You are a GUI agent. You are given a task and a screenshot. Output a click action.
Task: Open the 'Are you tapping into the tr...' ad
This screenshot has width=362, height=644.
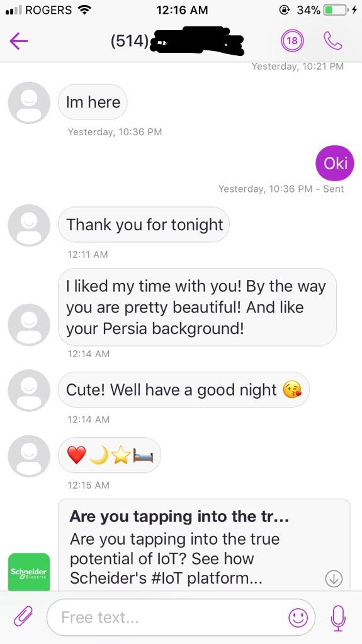click(204, 545)
